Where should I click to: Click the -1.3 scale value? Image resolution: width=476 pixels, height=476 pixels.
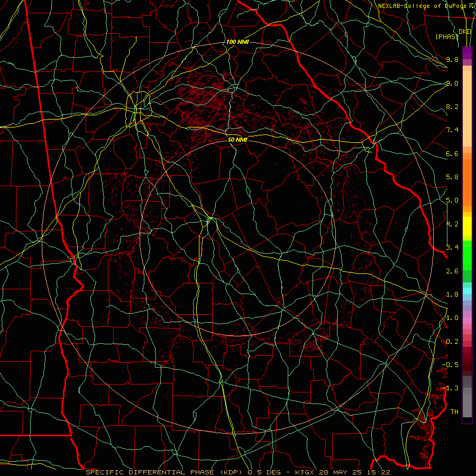[450, 388]
